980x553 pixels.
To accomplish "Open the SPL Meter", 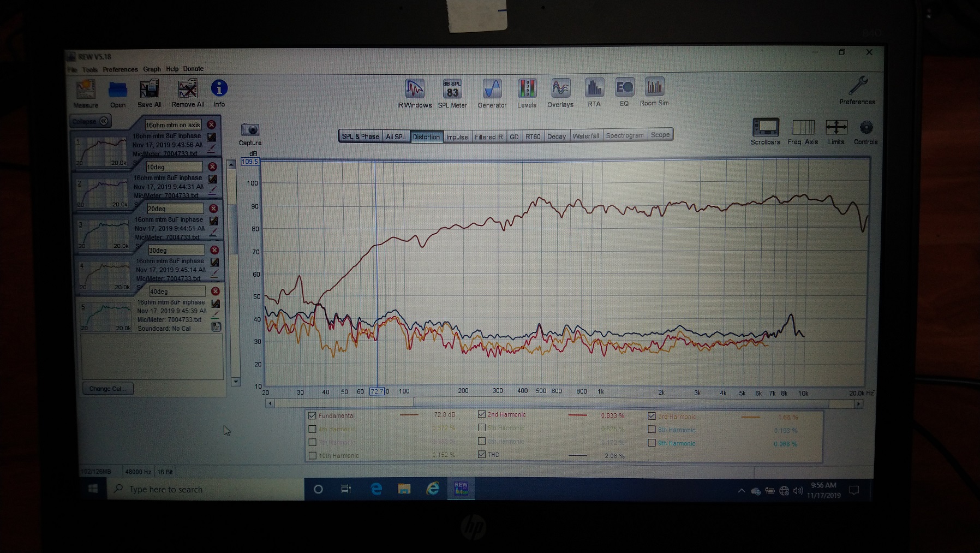I will click(452, 89).
